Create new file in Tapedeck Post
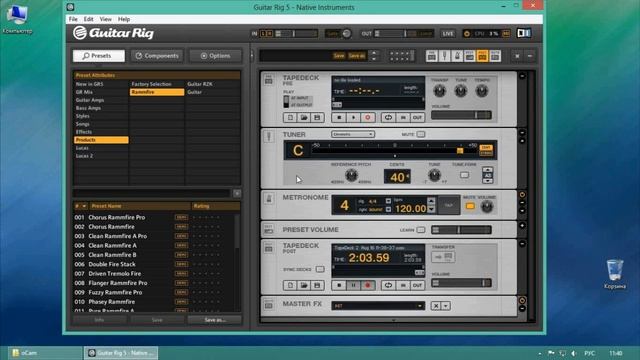Viewport: 640px width, 360px height. coord(290,285)
